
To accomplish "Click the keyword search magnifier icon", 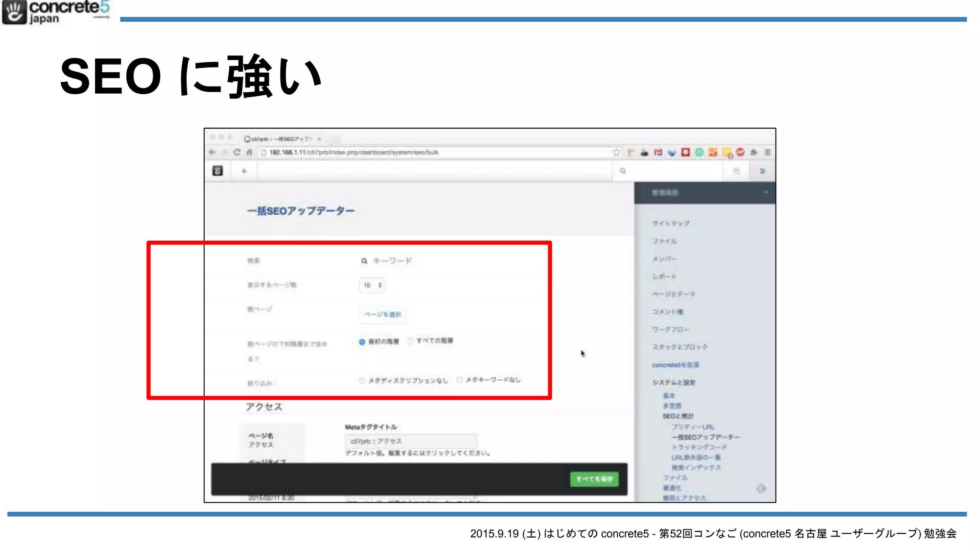I will point(364,261).
